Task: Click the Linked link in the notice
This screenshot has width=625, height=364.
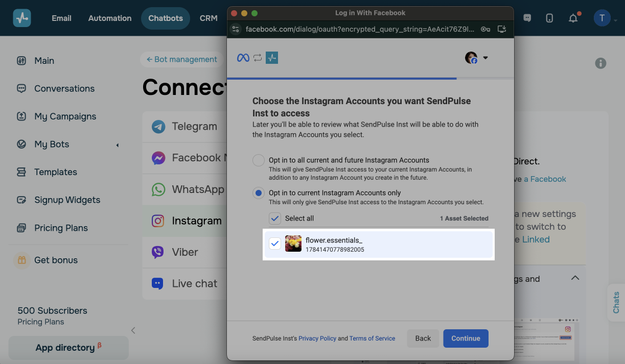Action: pyautogui.click(x=536, y=239)
